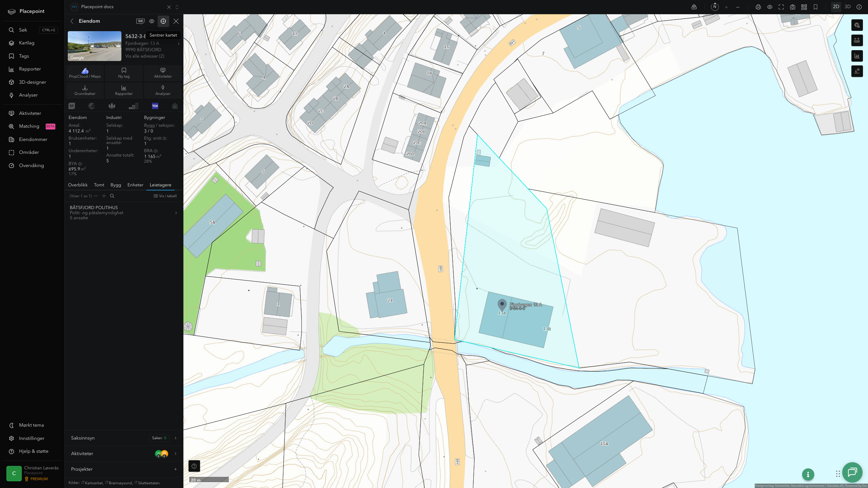Click the Sentrer kartet crosshair icon
The image size is (868, 488).
[163, 21]
